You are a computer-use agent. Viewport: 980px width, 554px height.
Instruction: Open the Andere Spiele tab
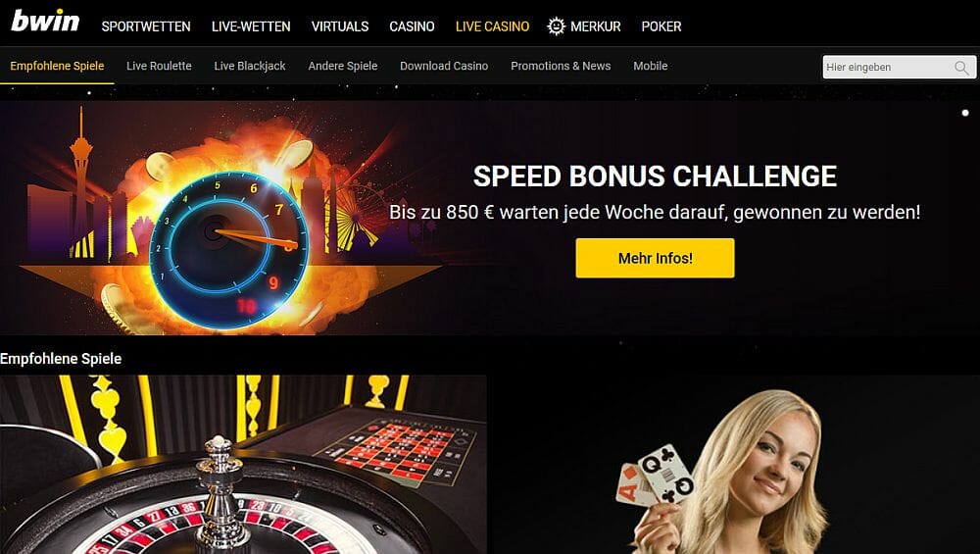coord(342,66)
